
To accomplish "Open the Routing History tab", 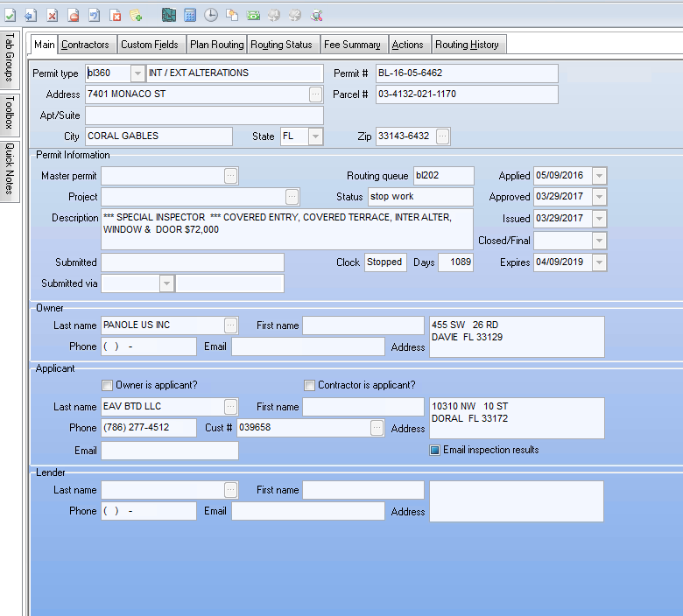I will click(467, 45).
